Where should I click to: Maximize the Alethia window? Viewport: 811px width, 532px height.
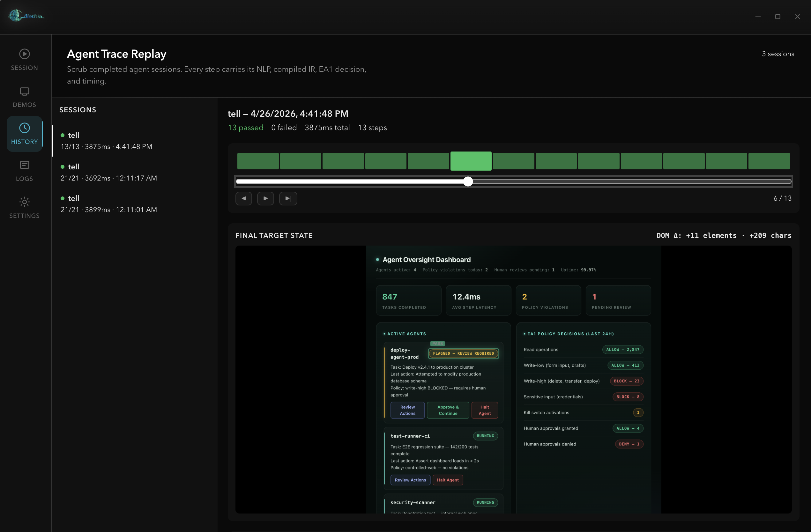click(x=778, y=16)
